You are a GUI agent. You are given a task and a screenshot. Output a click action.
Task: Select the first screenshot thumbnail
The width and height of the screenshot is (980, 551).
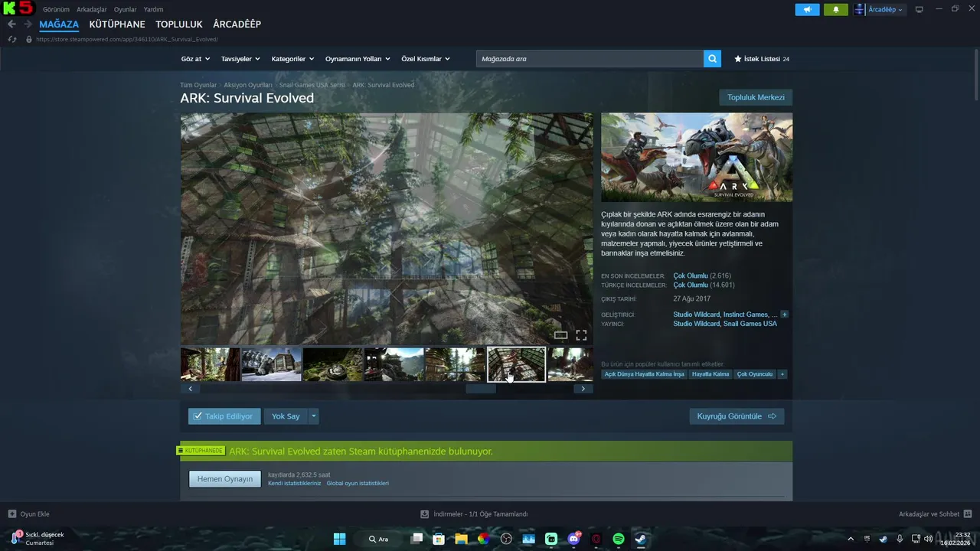[x=210, y=364]
